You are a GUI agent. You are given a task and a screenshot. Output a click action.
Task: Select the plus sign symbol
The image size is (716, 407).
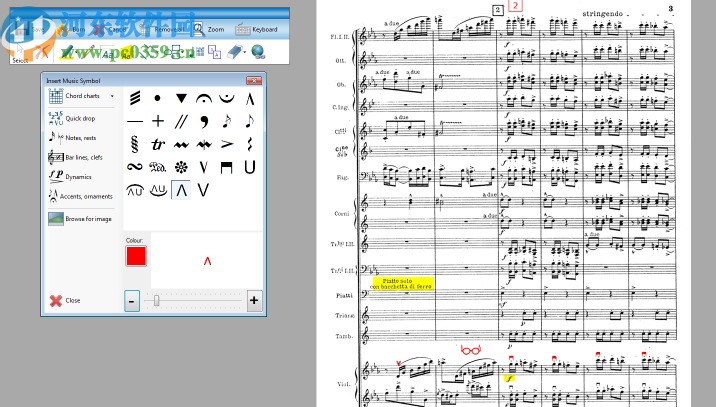point(158,121)
